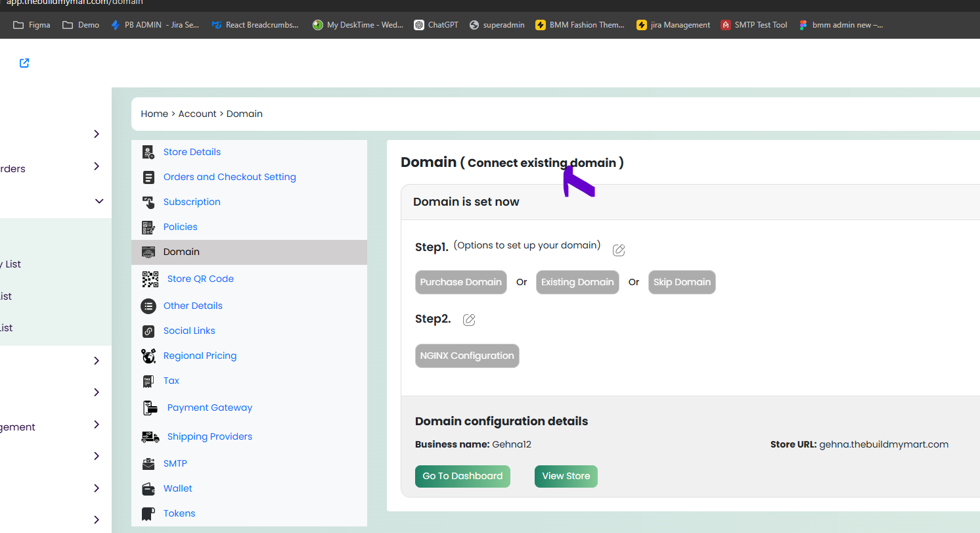Click the Shipping Providers truck icon

150,436
